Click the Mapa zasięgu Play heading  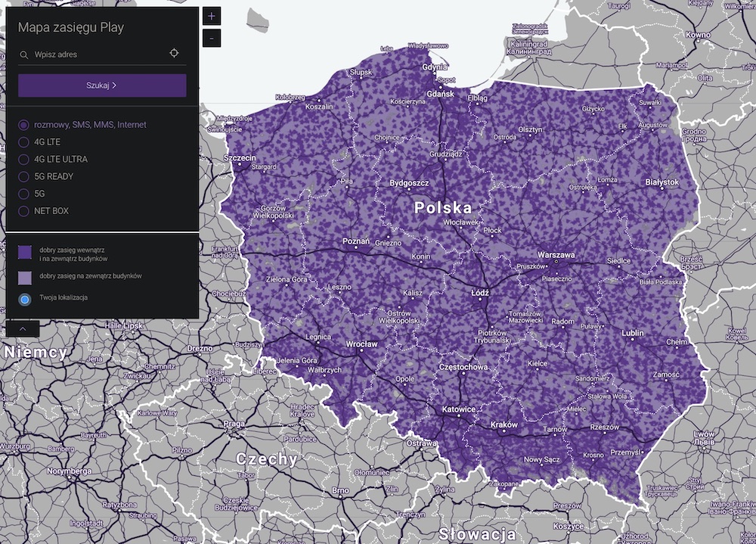(71, 27)
